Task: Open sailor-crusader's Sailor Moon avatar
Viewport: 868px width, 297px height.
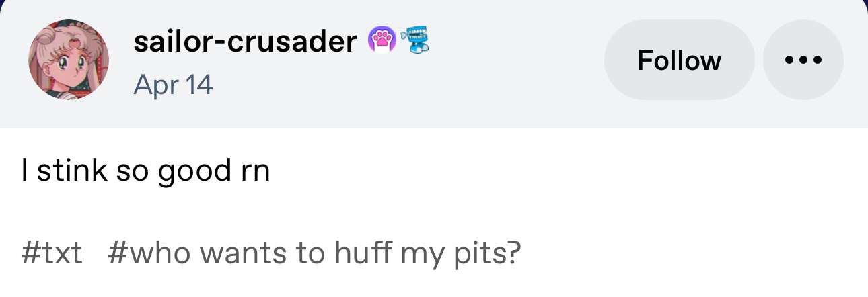Action: click(69, 60)
